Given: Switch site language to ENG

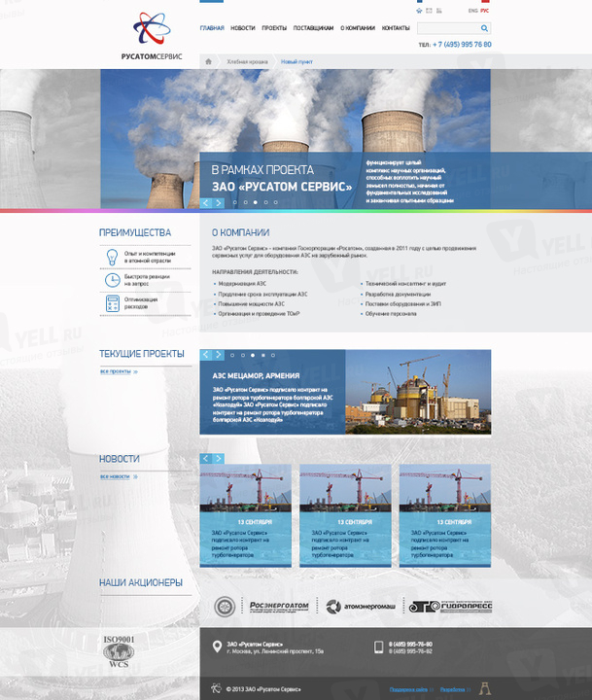Looking at the screenshot, I should tap(473, 11).
